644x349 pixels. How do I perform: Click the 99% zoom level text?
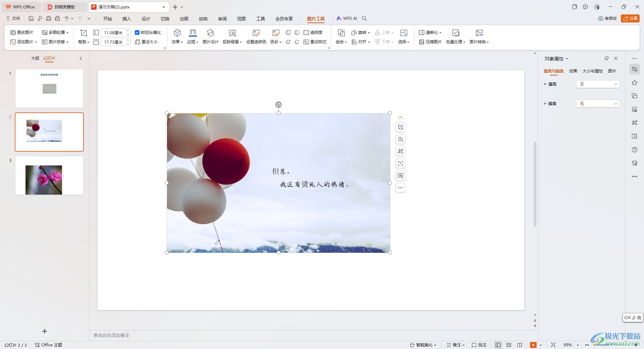[568, 345]
